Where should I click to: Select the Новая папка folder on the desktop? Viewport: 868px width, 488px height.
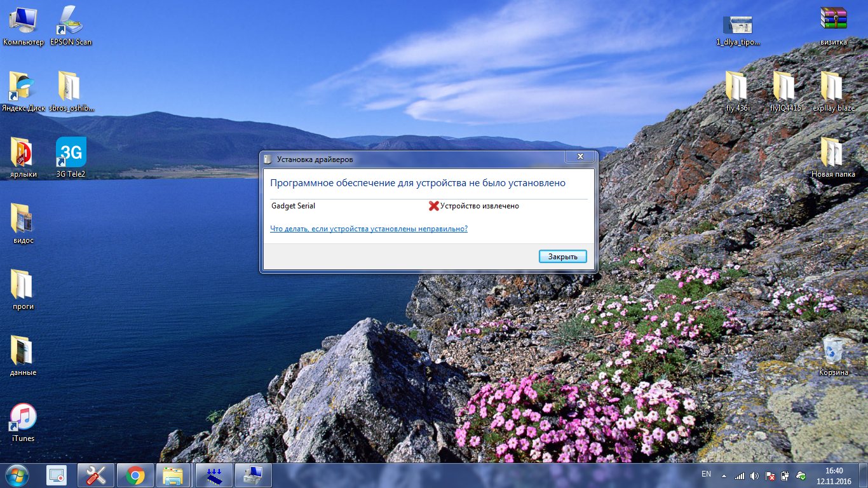coord(833,156)
